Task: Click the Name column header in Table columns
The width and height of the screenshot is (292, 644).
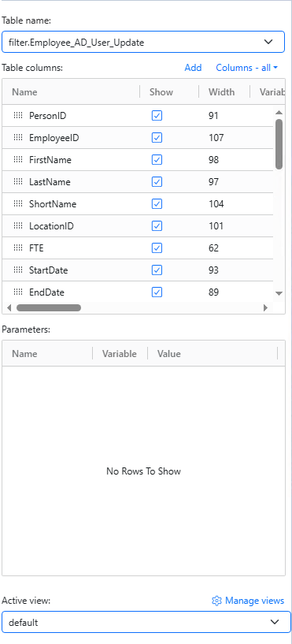Action: coord(24,92)
